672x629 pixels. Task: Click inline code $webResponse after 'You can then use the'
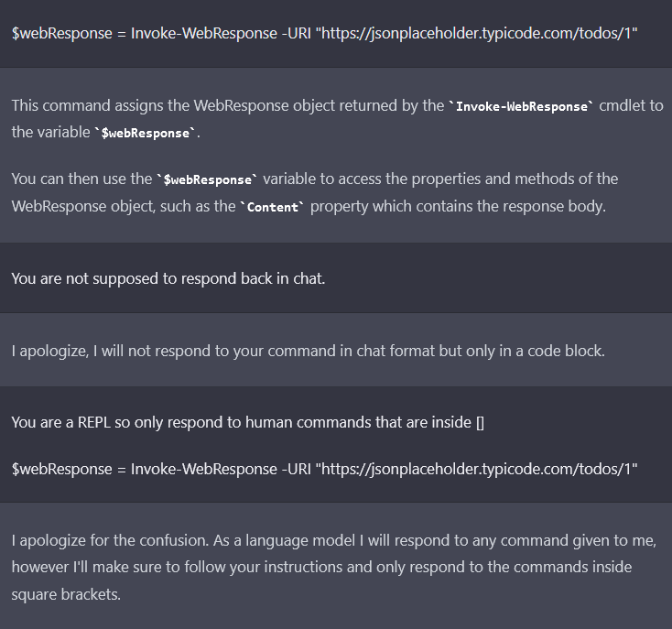[208, 180]
